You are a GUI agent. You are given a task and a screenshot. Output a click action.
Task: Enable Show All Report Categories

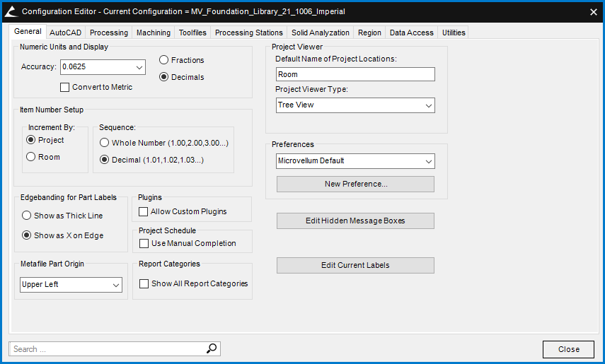(x=144, y=283)
